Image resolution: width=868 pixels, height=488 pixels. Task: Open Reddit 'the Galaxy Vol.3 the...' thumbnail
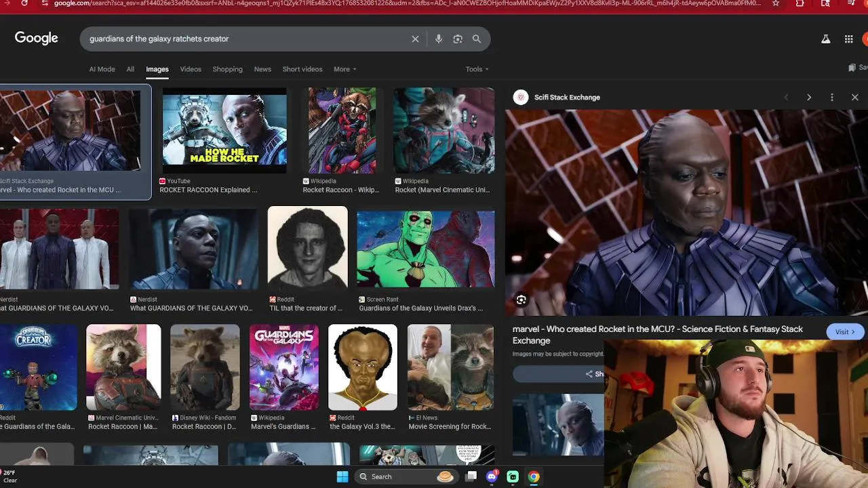click(x=363, y=367)
